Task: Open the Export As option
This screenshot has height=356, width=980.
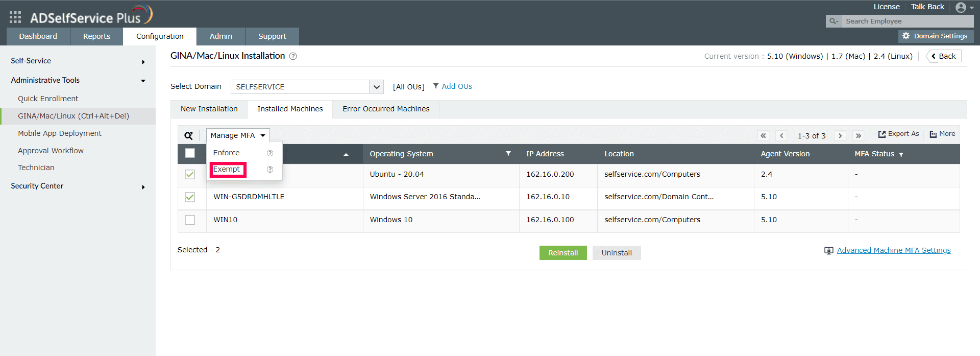Action: click(898, 134)
